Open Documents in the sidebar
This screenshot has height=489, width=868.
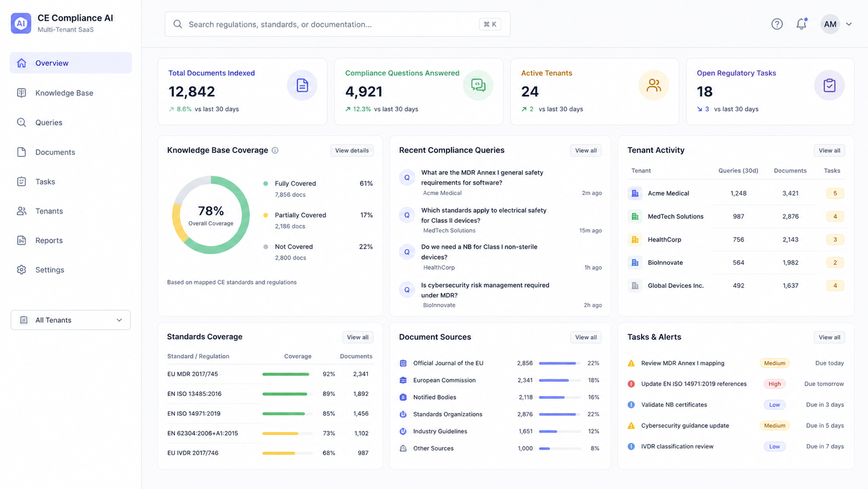point(71,152)
